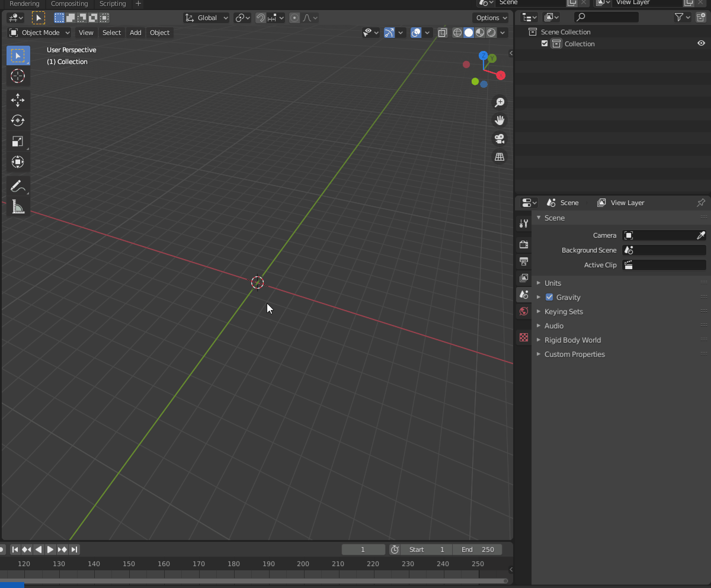
Task: Click the zoom magnifier viewport icon
Action: [499, 103]
